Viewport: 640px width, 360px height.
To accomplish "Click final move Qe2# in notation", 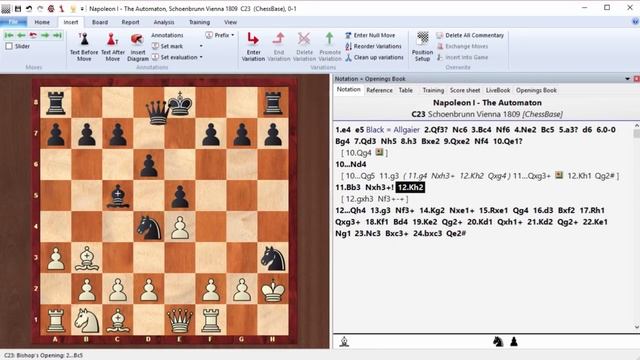I will (456, 233).
